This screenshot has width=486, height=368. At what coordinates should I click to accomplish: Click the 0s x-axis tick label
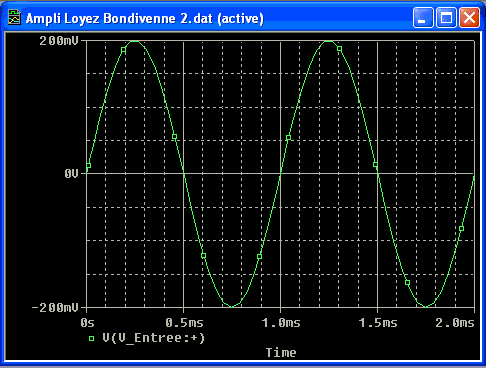point(87,323)
